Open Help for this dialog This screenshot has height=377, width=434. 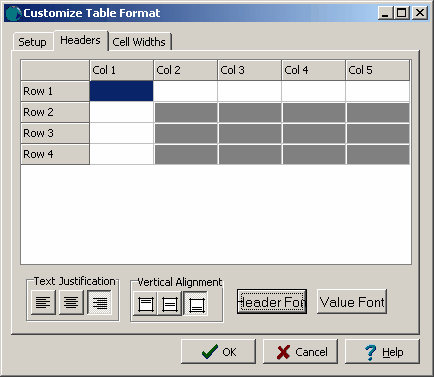click(x=382, y=352)
